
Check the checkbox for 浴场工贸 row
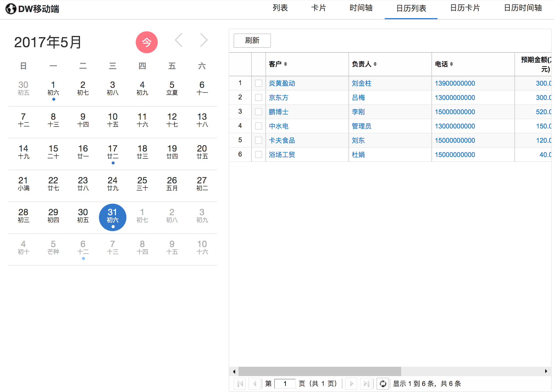pyautogui.click(x=259, y=155)
